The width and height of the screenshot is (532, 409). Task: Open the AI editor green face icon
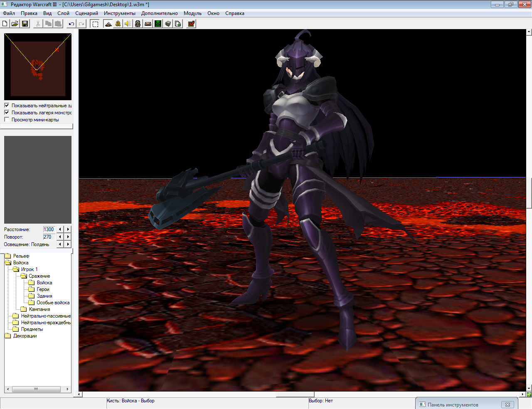[158, 24]
